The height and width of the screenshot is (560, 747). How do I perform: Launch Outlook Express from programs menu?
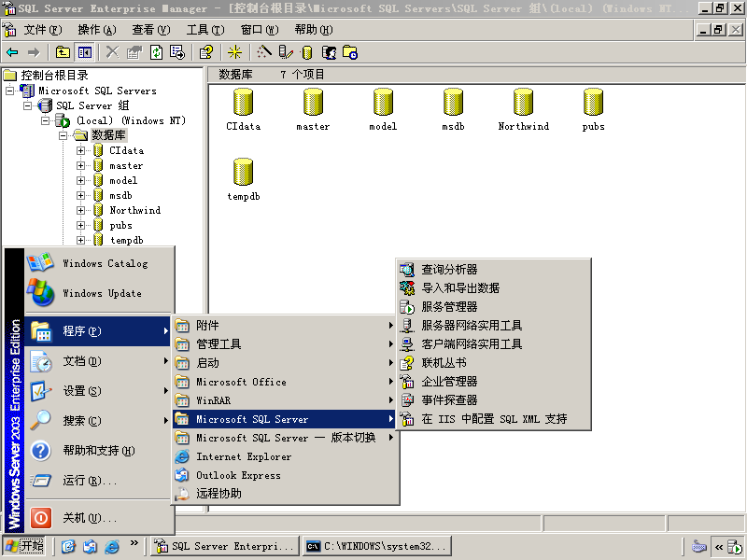tap(285, 475)
